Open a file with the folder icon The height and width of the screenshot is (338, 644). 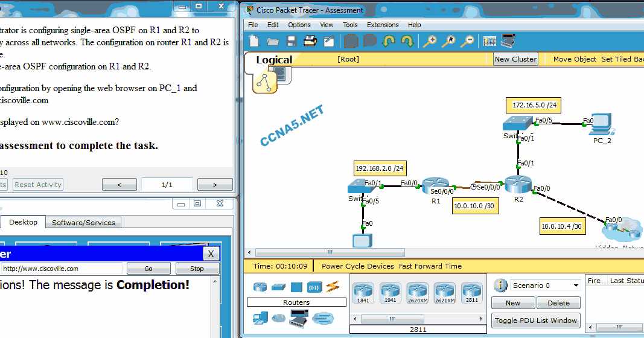click(x=273, y=42)
